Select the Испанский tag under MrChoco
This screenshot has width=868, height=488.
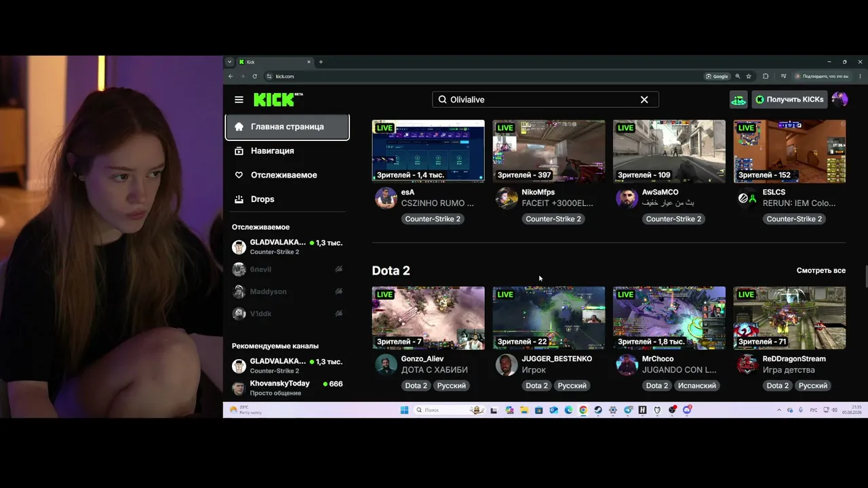pos(696,386)
